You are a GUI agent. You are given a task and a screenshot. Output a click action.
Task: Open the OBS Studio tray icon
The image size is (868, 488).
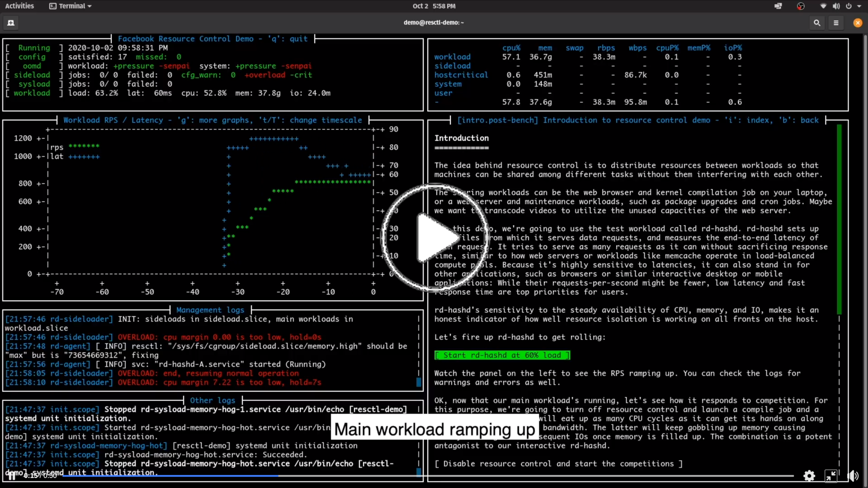[x=801, y=6]
